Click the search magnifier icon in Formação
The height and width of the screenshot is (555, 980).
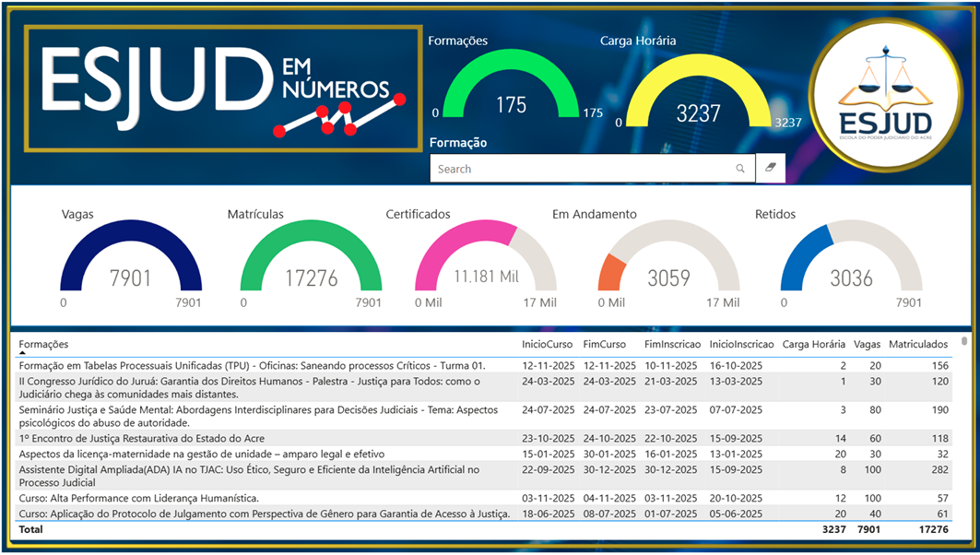(739, 169)
